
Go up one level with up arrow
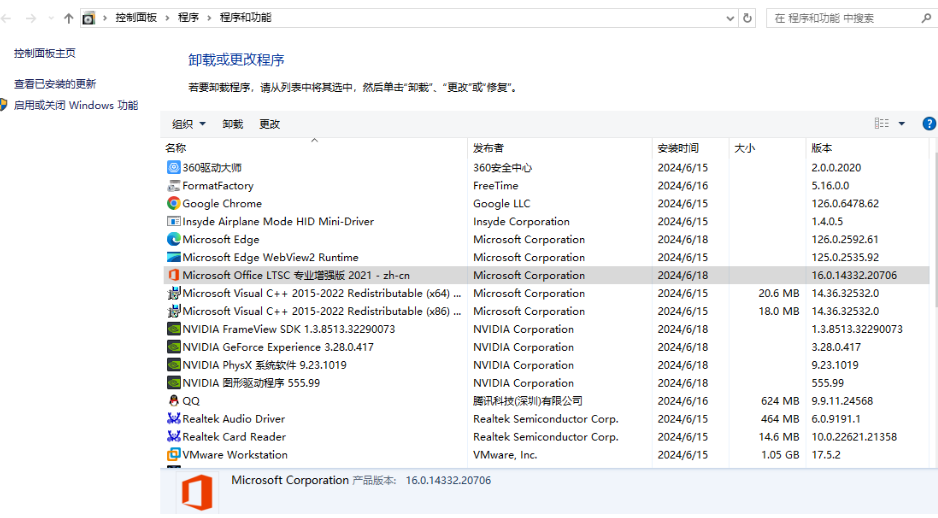click(x=68, y=19)
